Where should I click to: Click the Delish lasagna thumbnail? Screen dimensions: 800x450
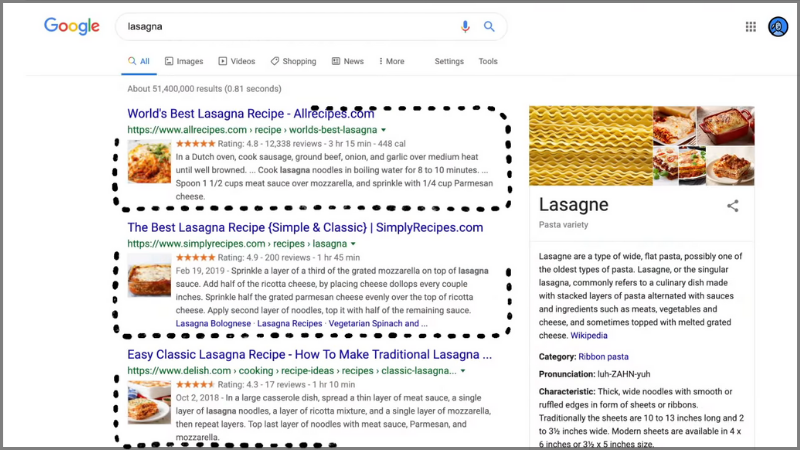149,402
